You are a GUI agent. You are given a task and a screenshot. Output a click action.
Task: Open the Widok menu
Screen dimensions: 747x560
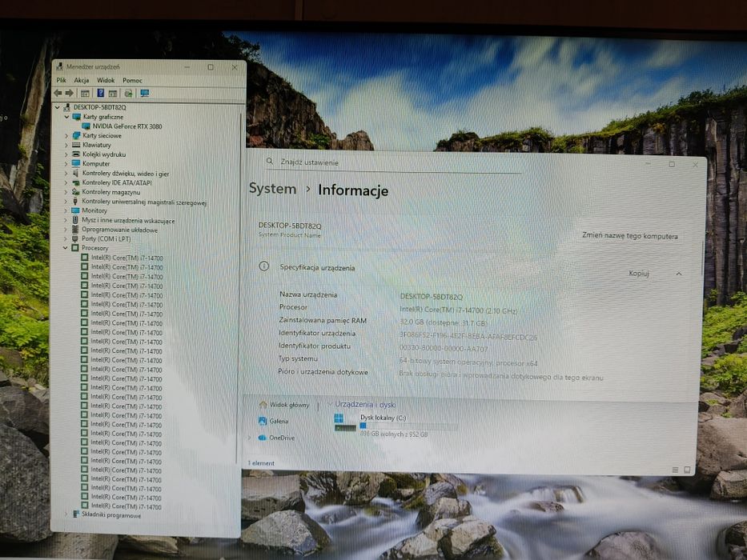tap(106, 80)
